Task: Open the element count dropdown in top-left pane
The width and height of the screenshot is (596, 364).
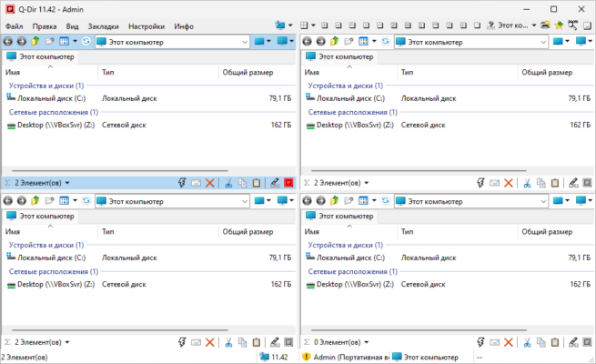Action: click(67, 183)
